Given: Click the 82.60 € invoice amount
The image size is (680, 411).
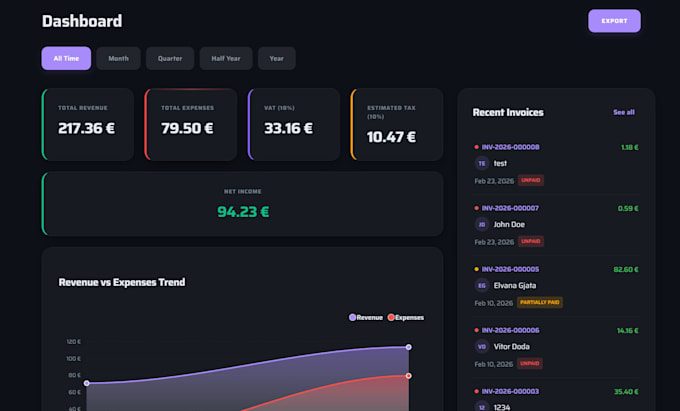Looking at the screenshot, I should click(626, 270).
